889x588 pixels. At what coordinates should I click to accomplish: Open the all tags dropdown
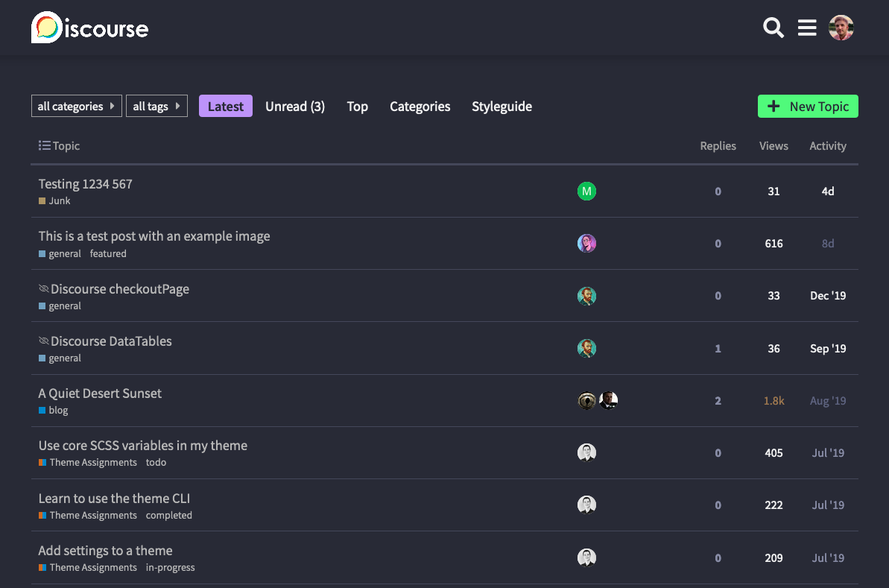(156, 106)
